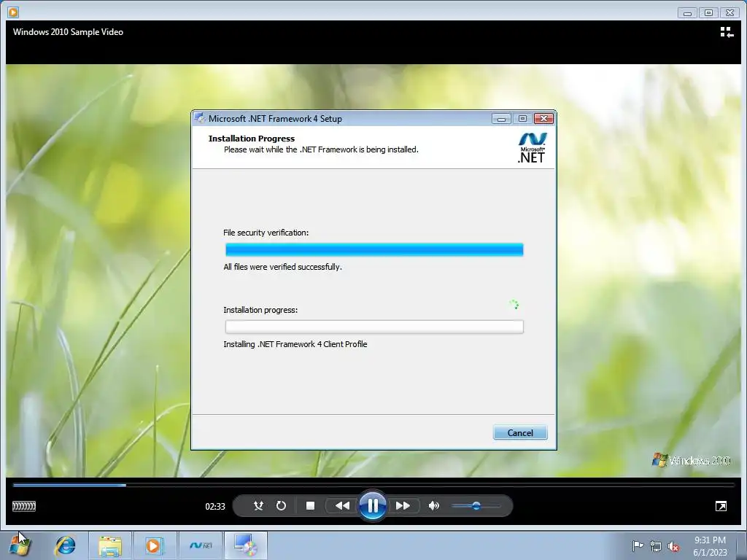Switch the player to full screen view

point(721,506)
